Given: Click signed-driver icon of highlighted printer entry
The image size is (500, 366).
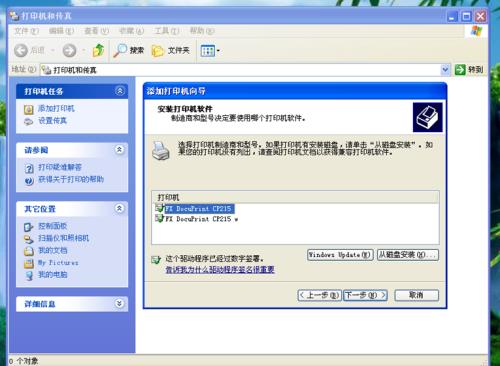Looking at the screenshot, I should (159, 208).
